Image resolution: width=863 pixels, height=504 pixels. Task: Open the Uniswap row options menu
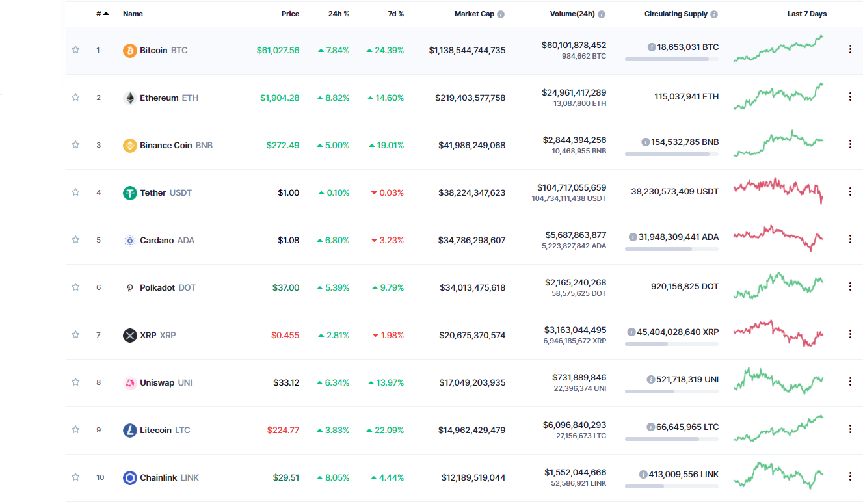850,381
